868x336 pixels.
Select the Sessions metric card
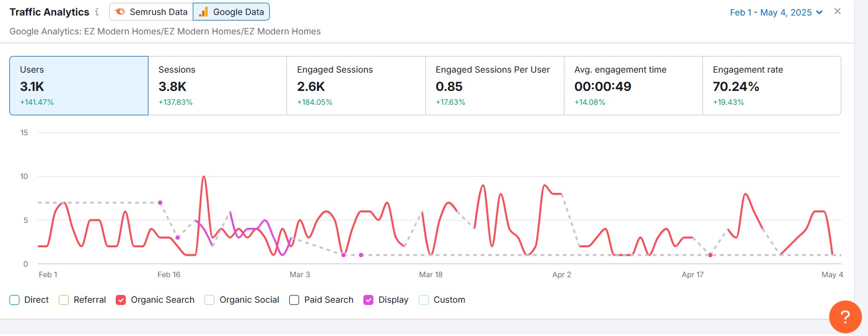(217, 85)
